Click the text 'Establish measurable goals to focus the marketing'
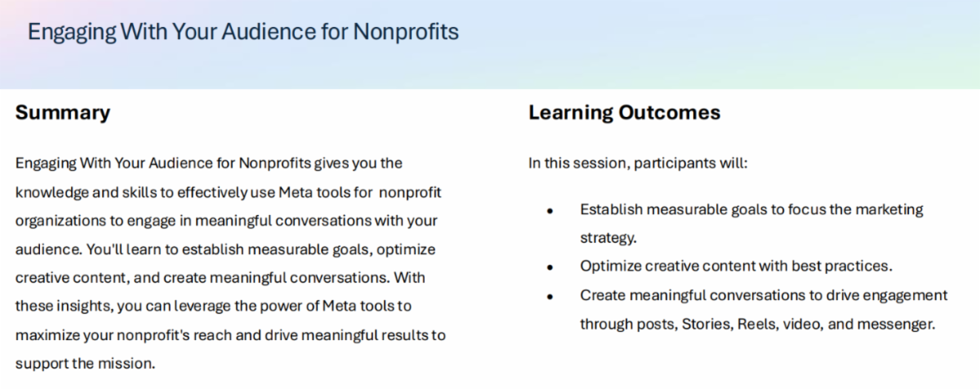Viewport: 980px width, 390px height. (751, 209)
